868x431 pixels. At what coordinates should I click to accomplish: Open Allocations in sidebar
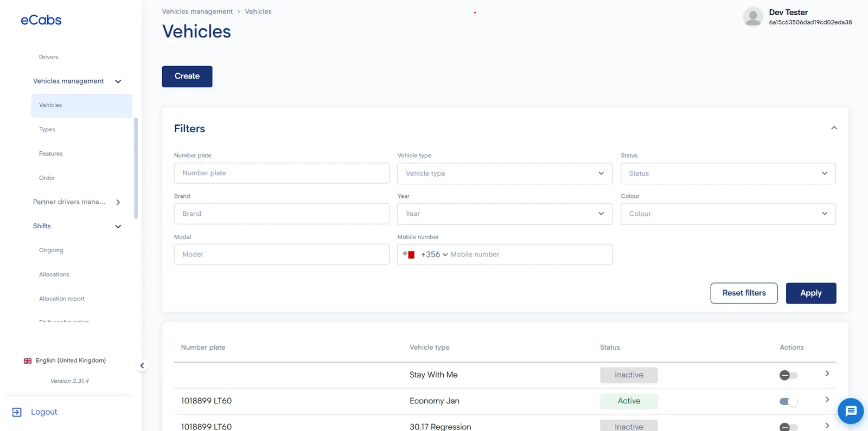pos(54,274)
